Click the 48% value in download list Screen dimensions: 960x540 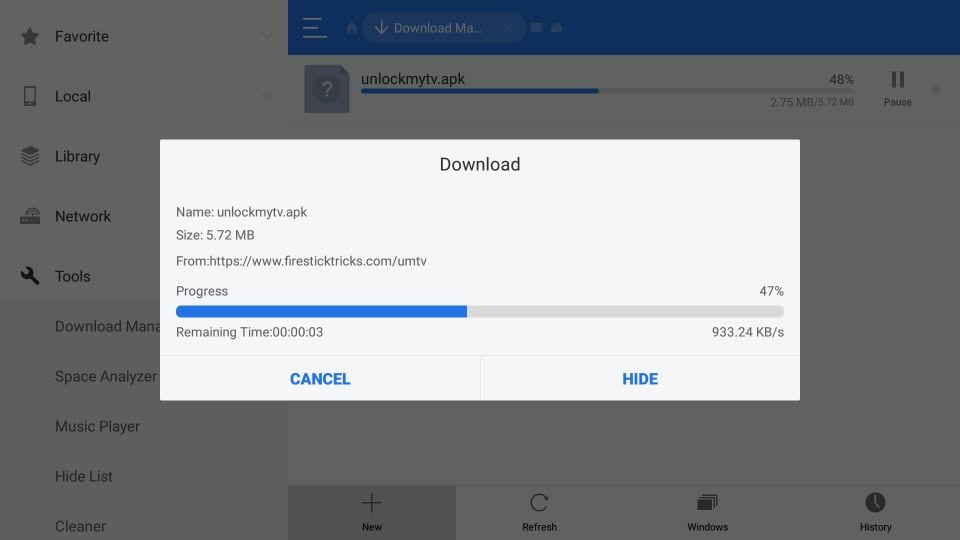click(841, 80)
